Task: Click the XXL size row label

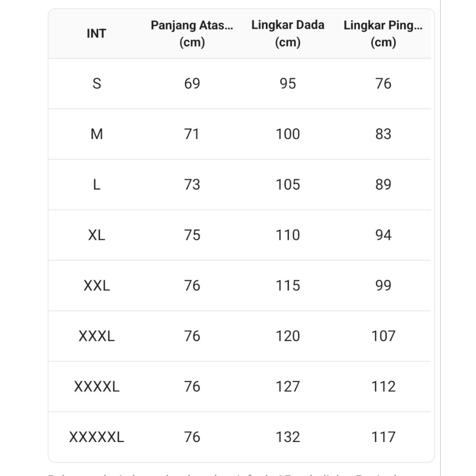Action: (97, 285)
